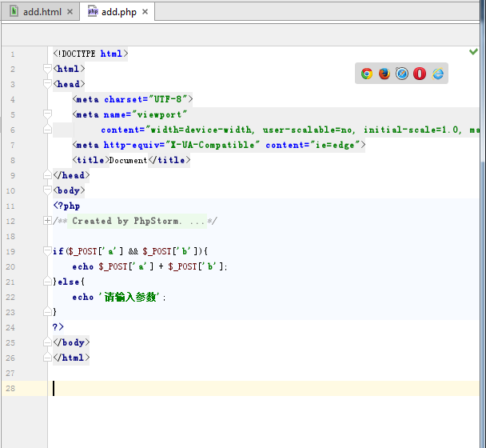Collapse the <body> fold on line 10

tap(47, 190)
